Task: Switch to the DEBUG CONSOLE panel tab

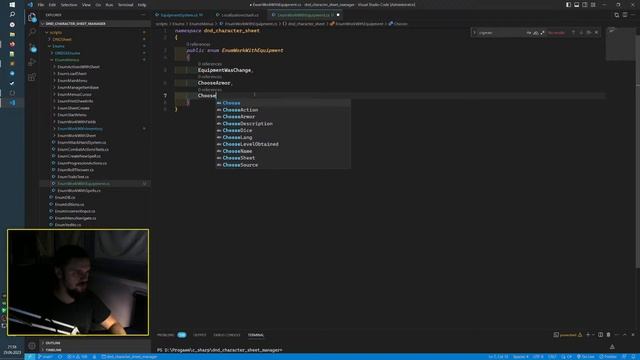Action: pos(227,335)
